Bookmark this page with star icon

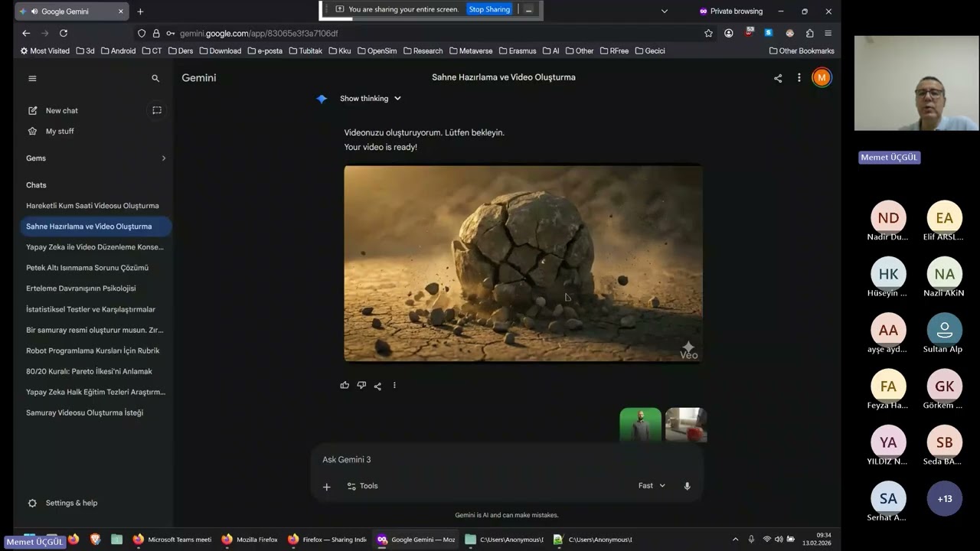pyautogui.click(x=708, y=34)
